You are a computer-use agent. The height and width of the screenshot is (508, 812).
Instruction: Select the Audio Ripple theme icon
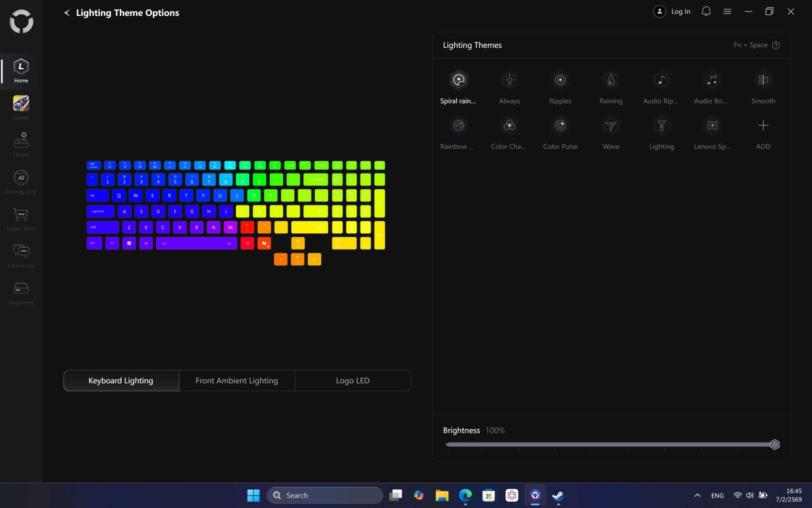pyautogui.click(x=662, y=80)
